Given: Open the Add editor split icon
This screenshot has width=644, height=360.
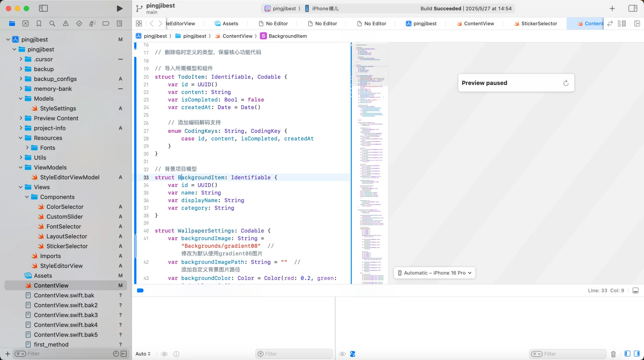Looking at the screenshot, I should pyautogui.click(x=637, y=23).
